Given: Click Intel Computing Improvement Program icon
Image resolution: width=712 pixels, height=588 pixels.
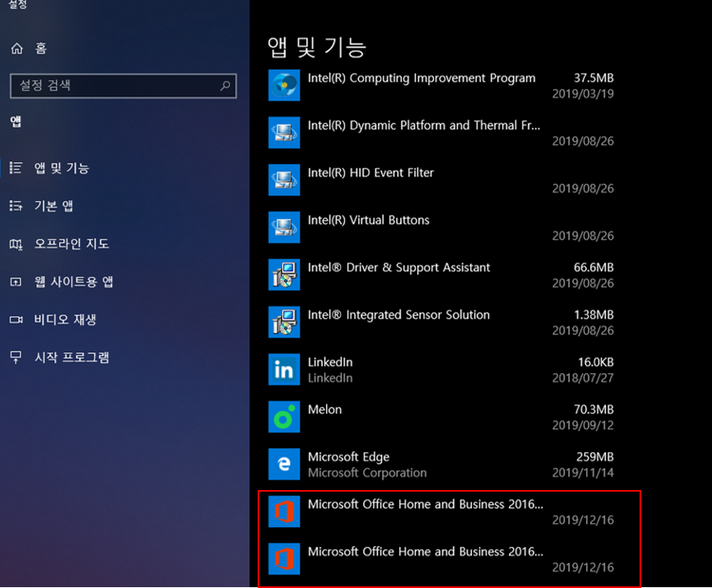Looking at the screenshot, I should (x=284, y=85).
